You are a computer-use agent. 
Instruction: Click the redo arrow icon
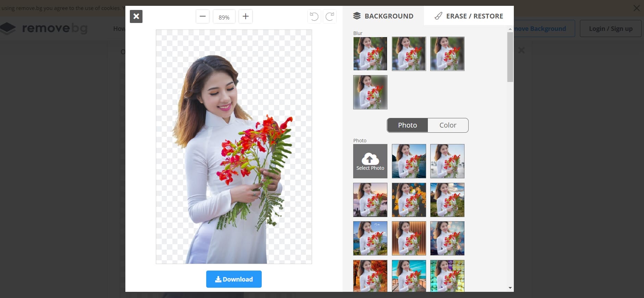pos(330,16)
